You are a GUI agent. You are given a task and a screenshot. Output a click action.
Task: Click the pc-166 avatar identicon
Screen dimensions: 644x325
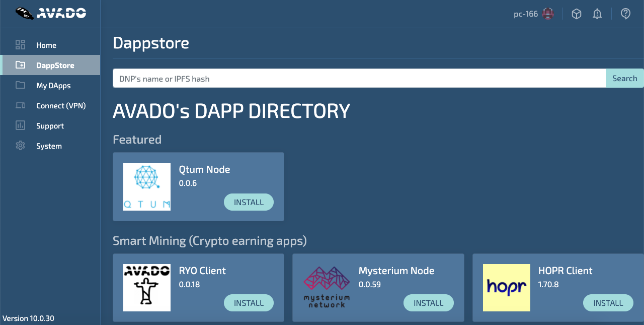(548, 14)
